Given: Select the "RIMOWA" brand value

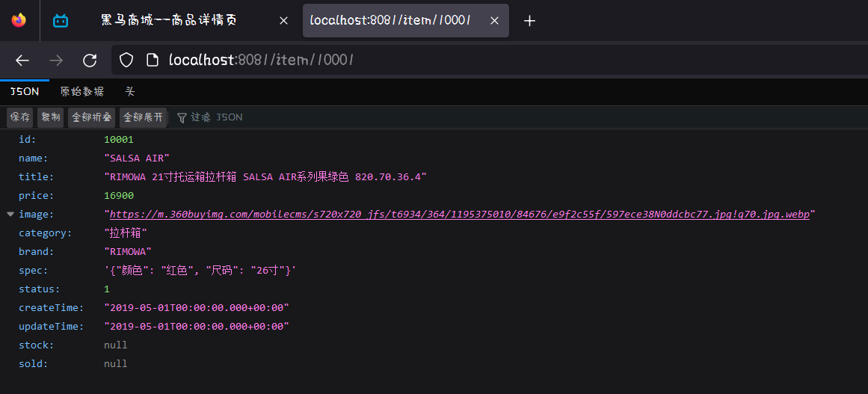Looking at the screenshot, I should (x=128, y=252).
